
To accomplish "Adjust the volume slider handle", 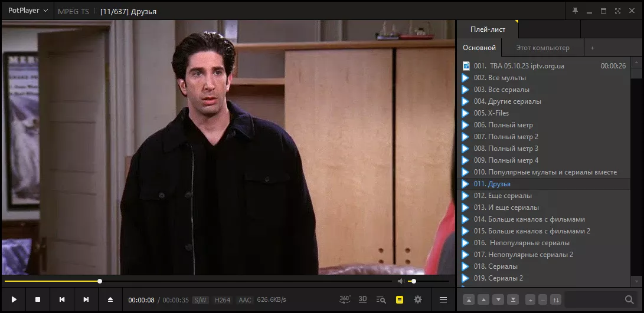I will click(x=414, y=281).
